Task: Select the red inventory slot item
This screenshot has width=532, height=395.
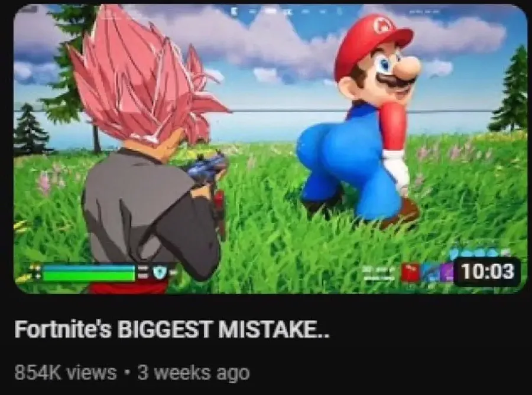Action: point(410,273)
